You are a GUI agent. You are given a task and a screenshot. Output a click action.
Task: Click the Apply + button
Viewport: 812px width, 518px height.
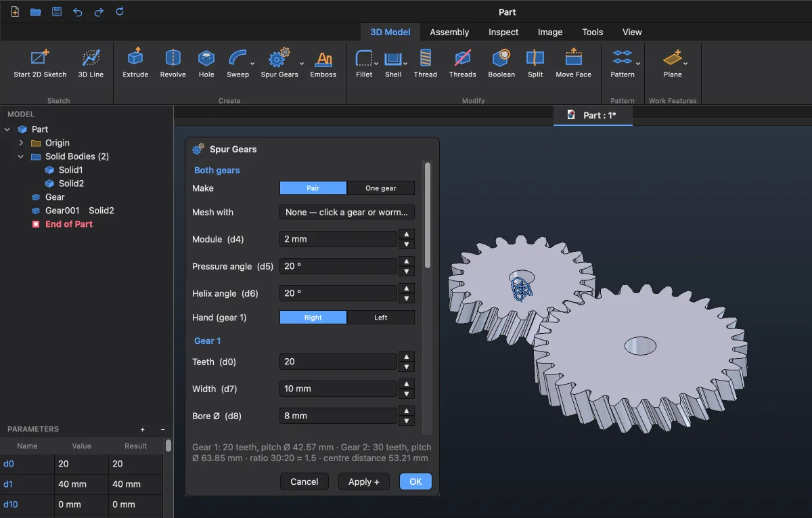[x=364, y=481]
